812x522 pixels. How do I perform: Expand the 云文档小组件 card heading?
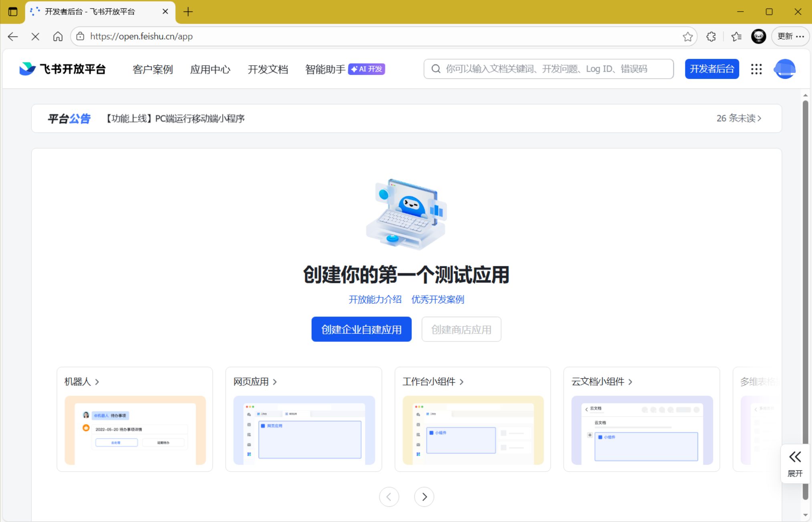click(x=602, y=381)
